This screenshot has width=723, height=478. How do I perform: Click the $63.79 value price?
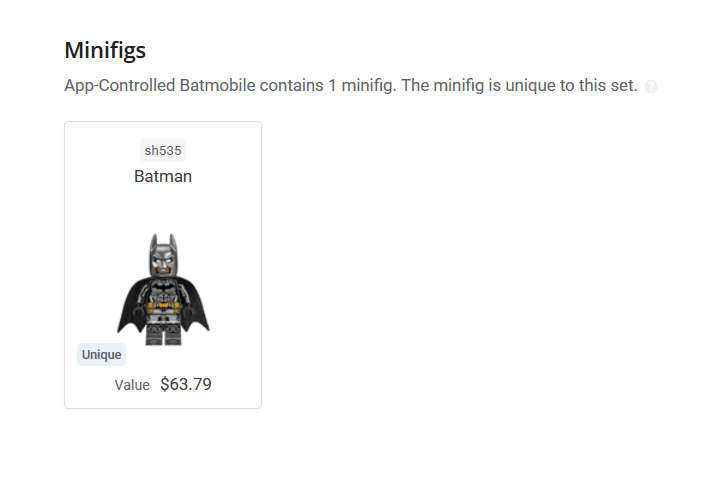point(186,384)
